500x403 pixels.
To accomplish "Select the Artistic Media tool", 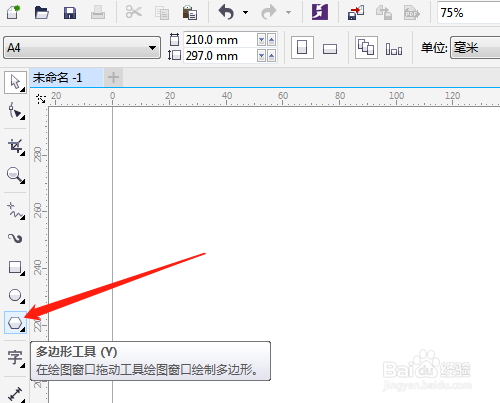I will coord(15,238).
